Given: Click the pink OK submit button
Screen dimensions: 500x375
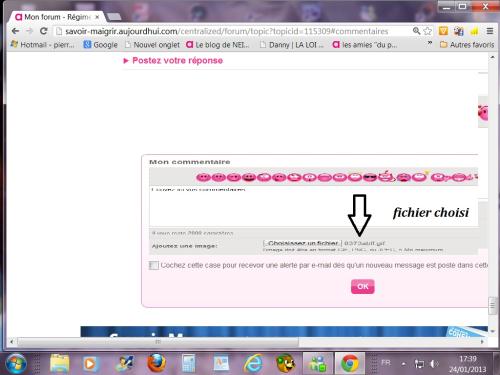Looking at the screenshot, I should (x=363, y=286).
